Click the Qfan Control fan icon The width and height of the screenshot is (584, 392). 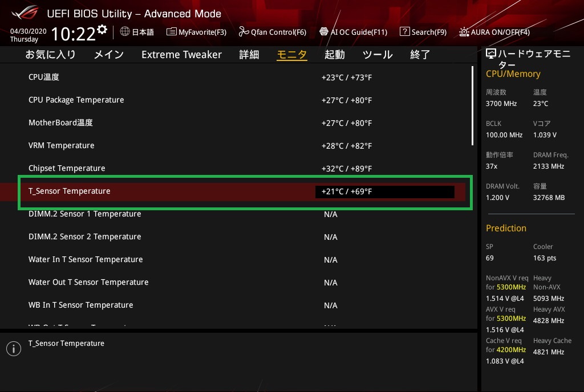click(244, 31)
